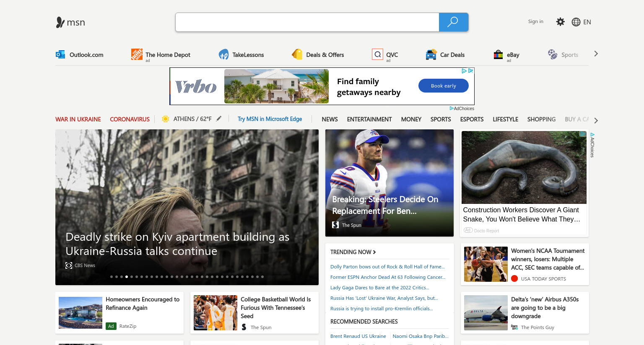Open Steelers replacement story image
Image resolution: width=644 pixels, height=345 pixels.
point(390,183)
